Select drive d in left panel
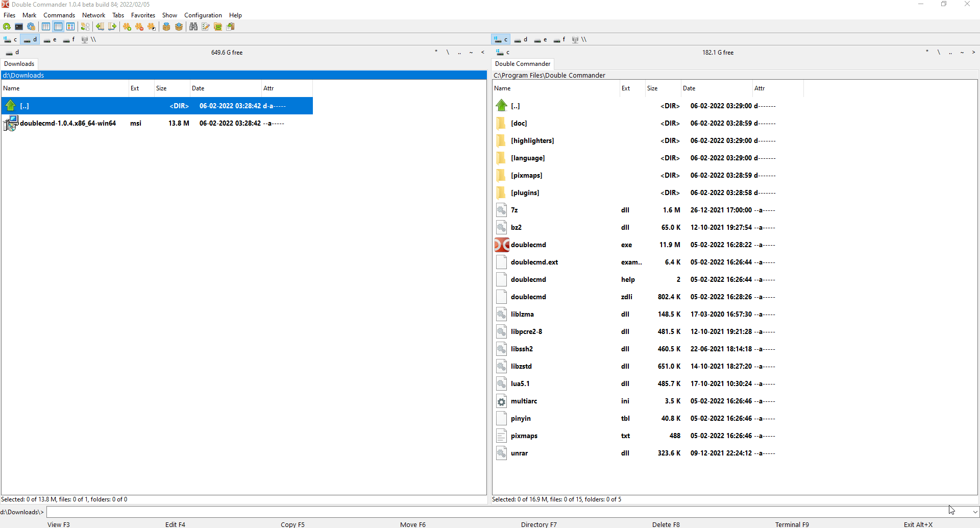The width and height of the screenshot is (980, 528). click(x=30, y=39)
